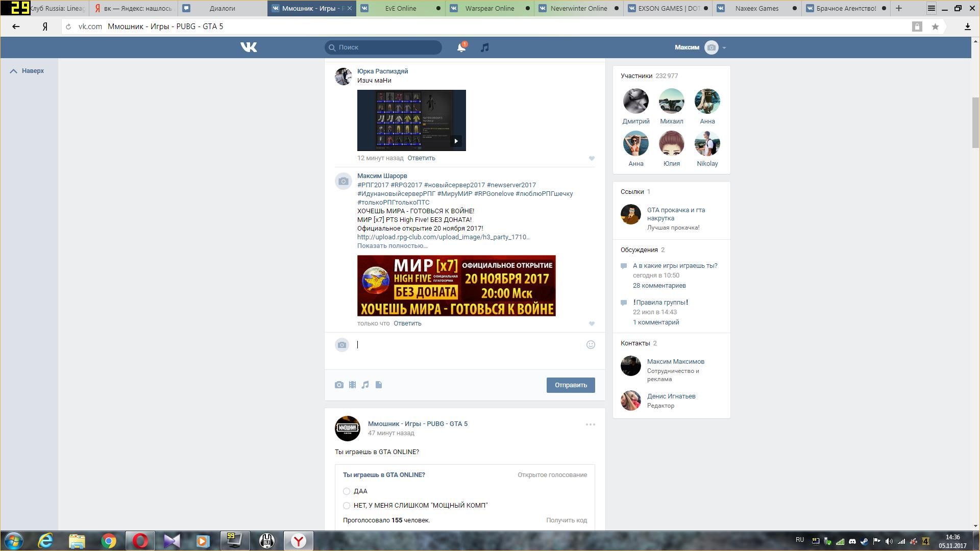Open the VK notifications bell

(x=461, y=47)
